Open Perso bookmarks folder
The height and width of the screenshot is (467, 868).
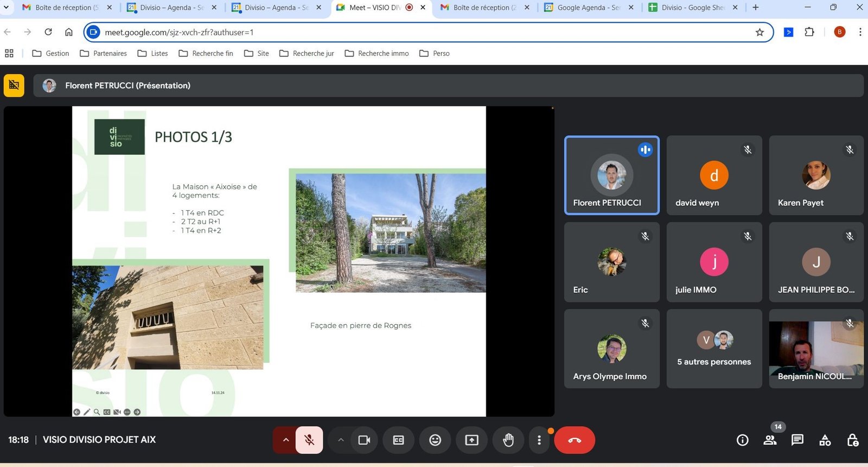click(x=434, y=53)
